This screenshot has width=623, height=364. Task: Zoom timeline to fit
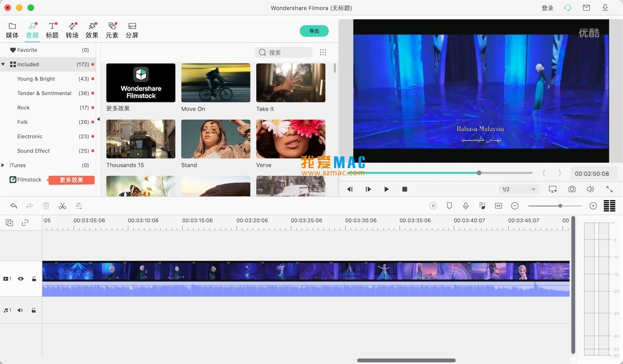(498, 206)
